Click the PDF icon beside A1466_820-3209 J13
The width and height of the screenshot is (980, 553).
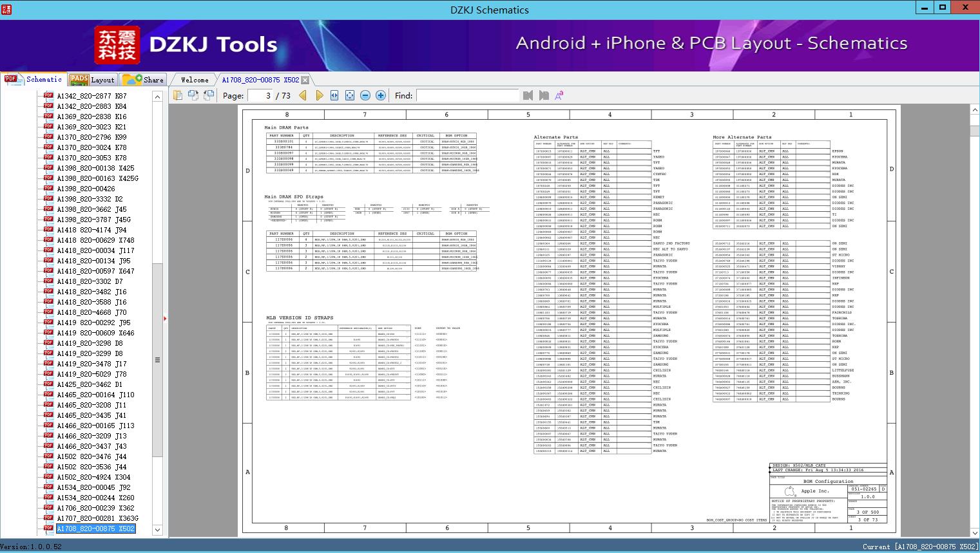tap(48, 436)
